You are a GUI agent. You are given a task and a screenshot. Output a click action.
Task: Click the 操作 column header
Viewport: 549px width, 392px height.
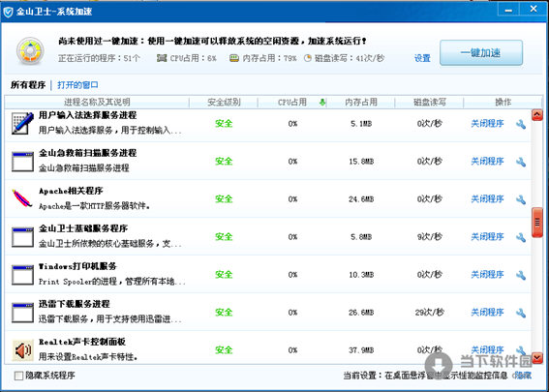tap(503, 103)
